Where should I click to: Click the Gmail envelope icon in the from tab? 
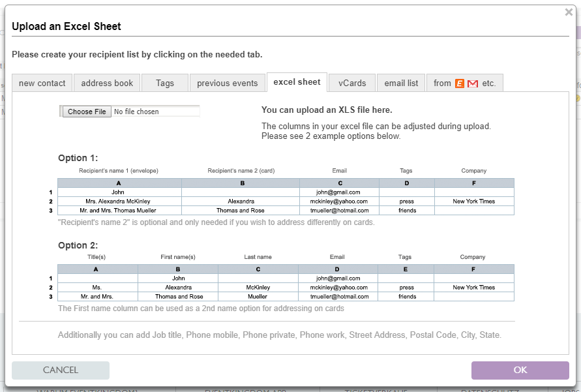(x=473, y=83)
